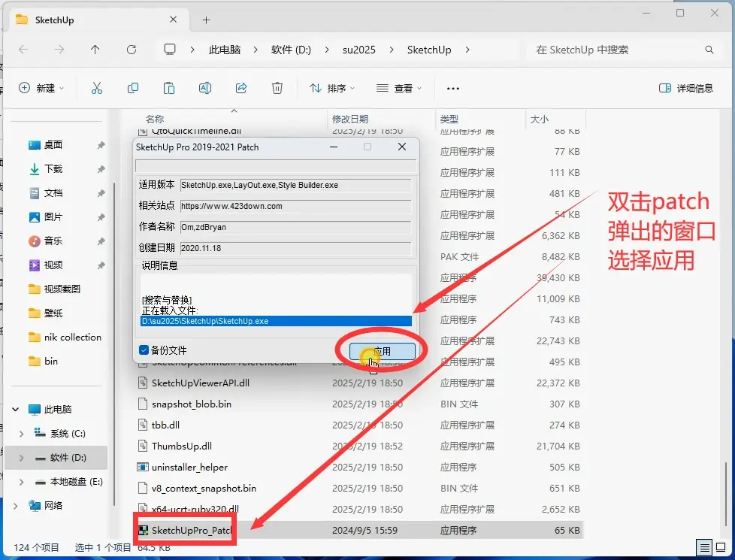Open the 壁纸 folder in sidebar
This screenshot has width=735, height=560.
click(x=53, y=313)
